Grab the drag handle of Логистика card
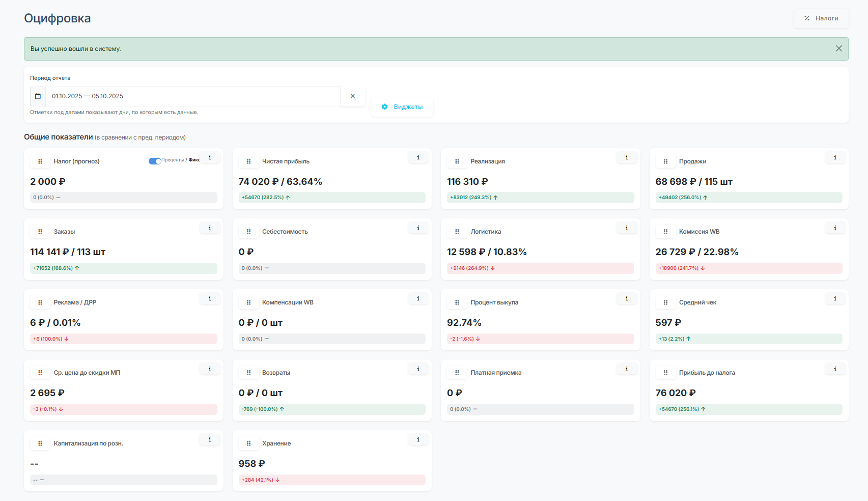868x501 pixels. click(x=457, y=232)
